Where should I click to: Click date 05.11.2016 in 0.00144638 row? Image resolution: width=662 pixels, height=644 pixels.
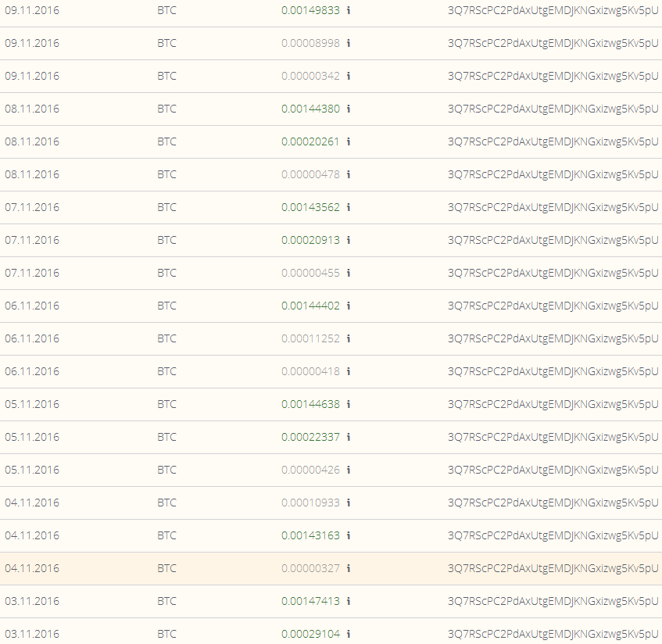click(32, 405)
